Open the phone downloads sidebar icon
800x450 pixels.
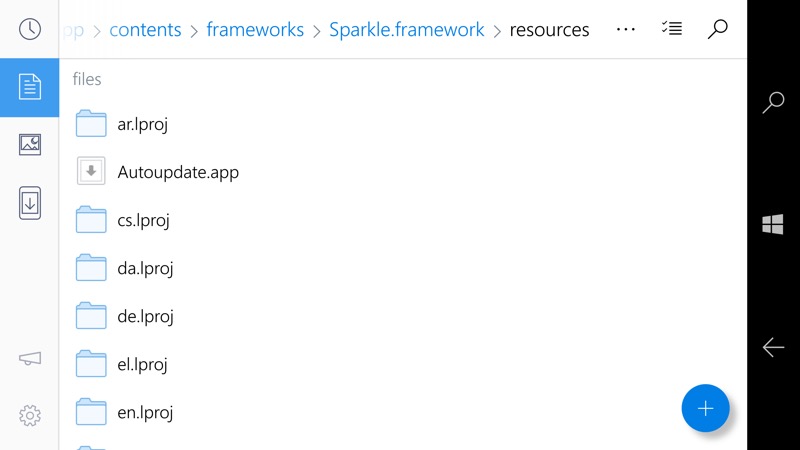(30, 203)
